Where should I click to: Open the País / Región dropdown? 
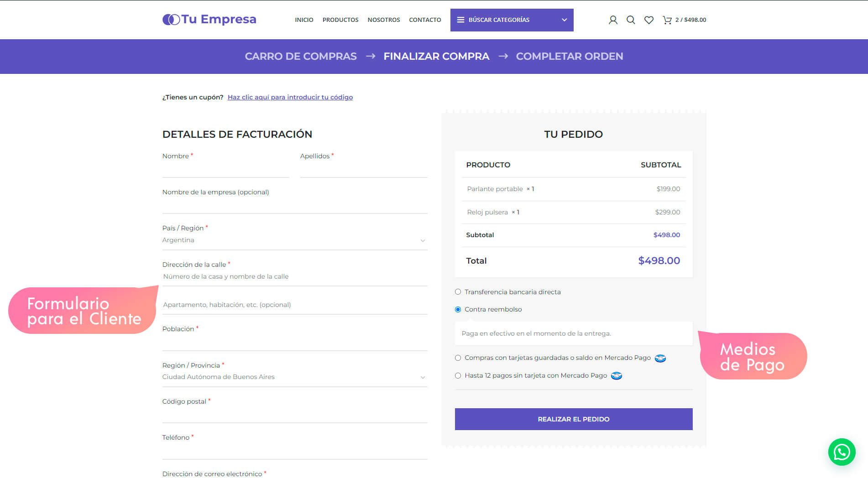point(294,240)
